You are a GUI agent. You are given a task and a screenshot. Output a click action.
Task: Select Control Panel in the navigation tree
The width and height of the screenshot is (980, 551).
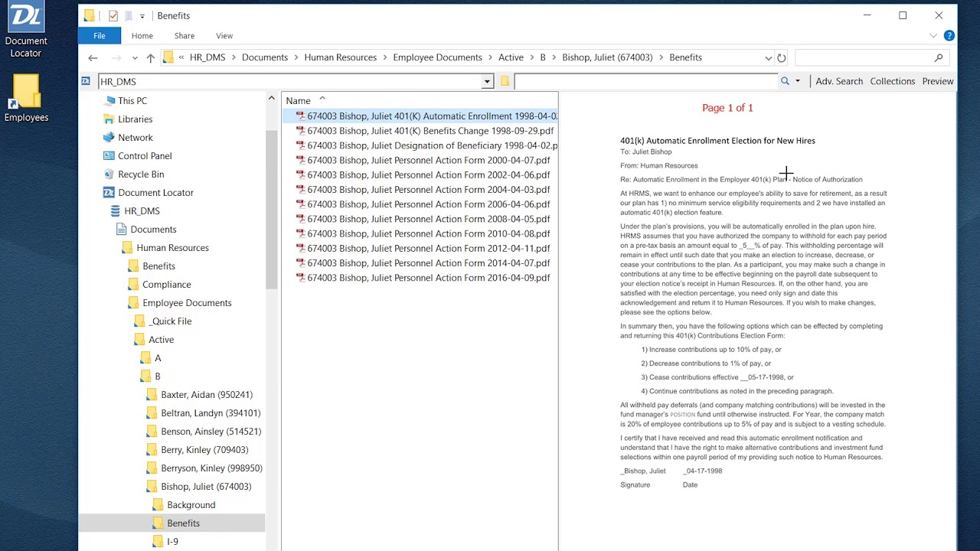[145, 156]
